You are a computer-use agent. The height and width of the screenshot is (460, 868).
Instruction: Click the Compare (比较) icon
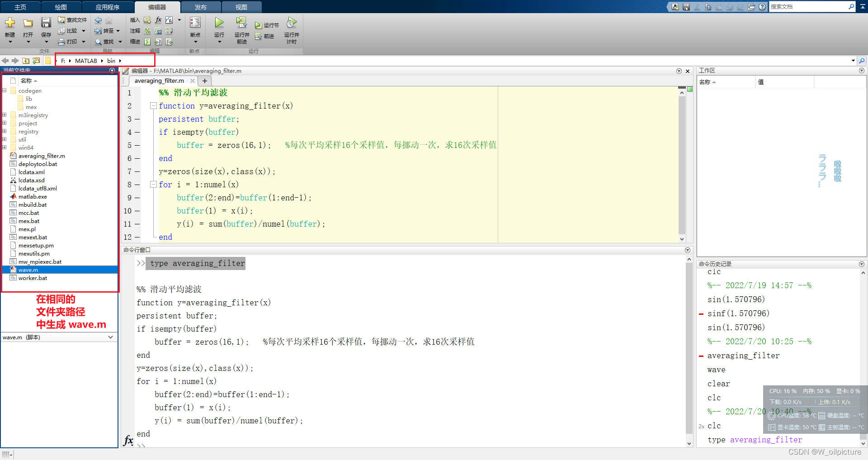click(61, 31)
